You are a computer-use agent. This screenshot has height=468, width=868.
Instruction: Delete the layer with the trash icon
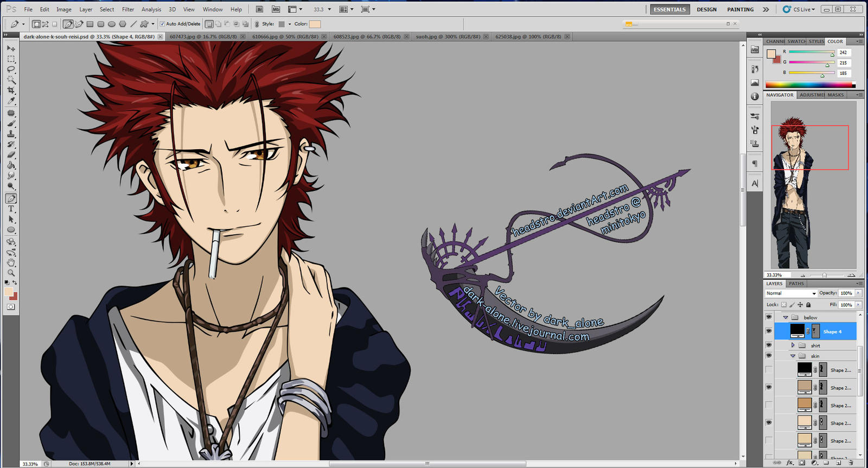(x=851, y=463)
